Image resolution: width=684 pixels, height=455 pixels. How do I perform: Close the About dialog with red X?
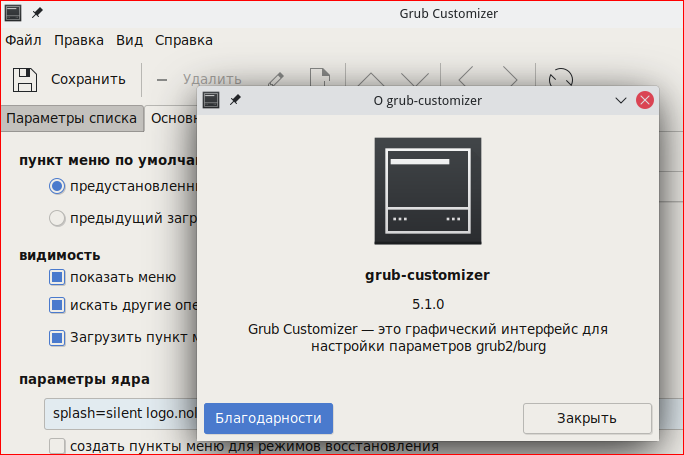pos(645,100)
